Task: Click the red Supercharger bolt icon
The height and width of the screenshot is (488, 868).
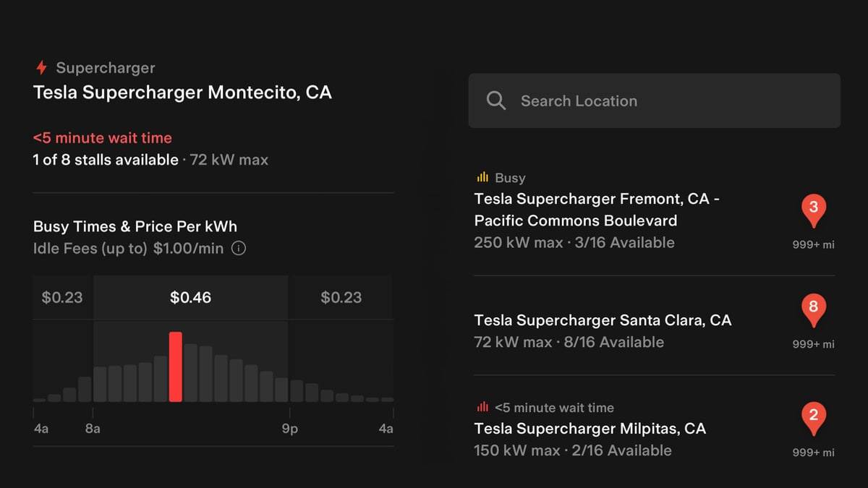Action: [x=41, y=68]
